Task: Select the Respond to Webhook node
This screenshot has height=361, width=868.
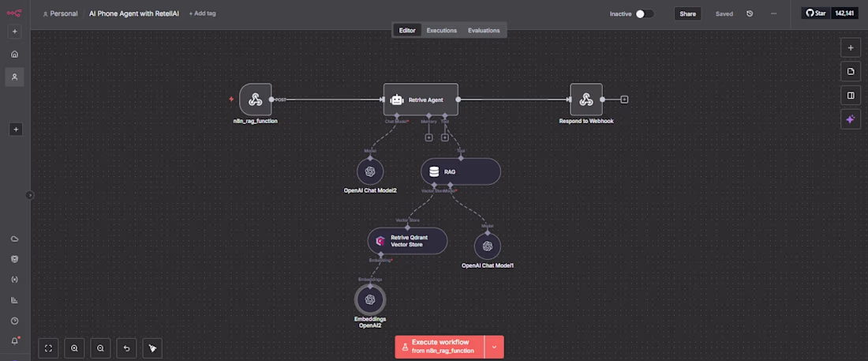Action: pyautogui.click(x=586, y=100)
